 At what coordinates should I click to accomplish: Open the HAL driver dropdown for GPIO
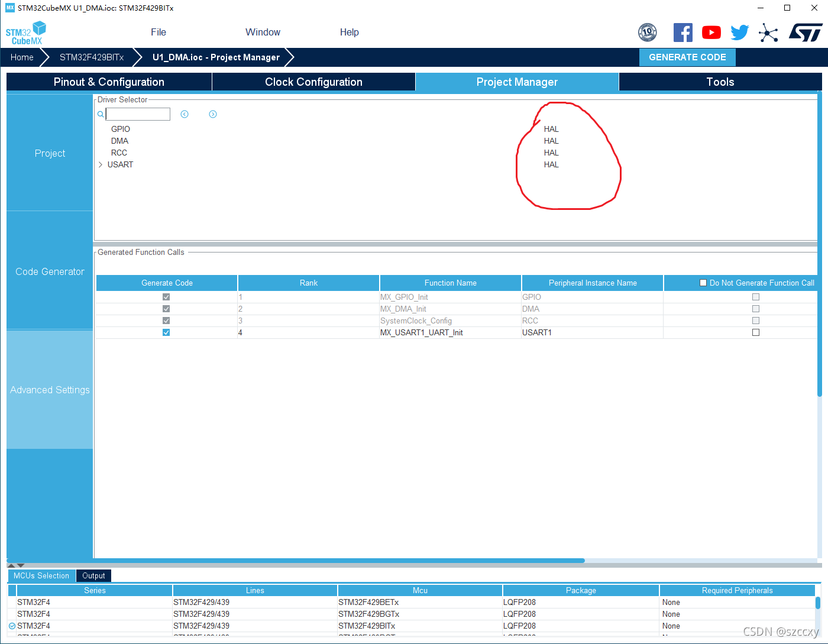coord(551,129)
